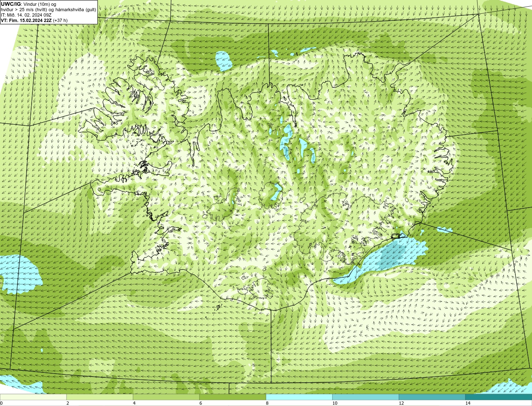Screen dimensions: 532x406
Task: Click the 8–10 m/s light cyan legend swatch
Action: coord(299,397)
